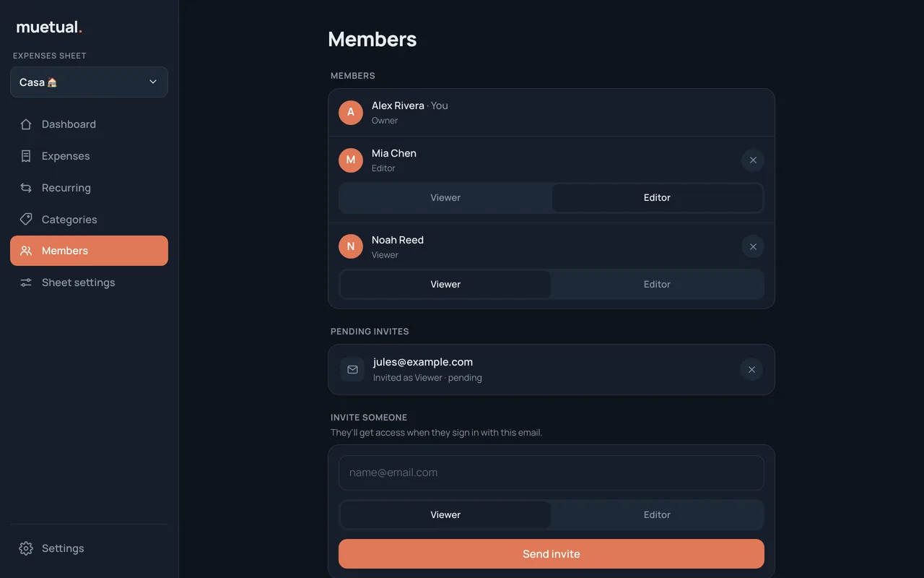This screenshot has height=578, width=924.
Task: Click the Alex Rivera name text
Action: click(398, 105)
